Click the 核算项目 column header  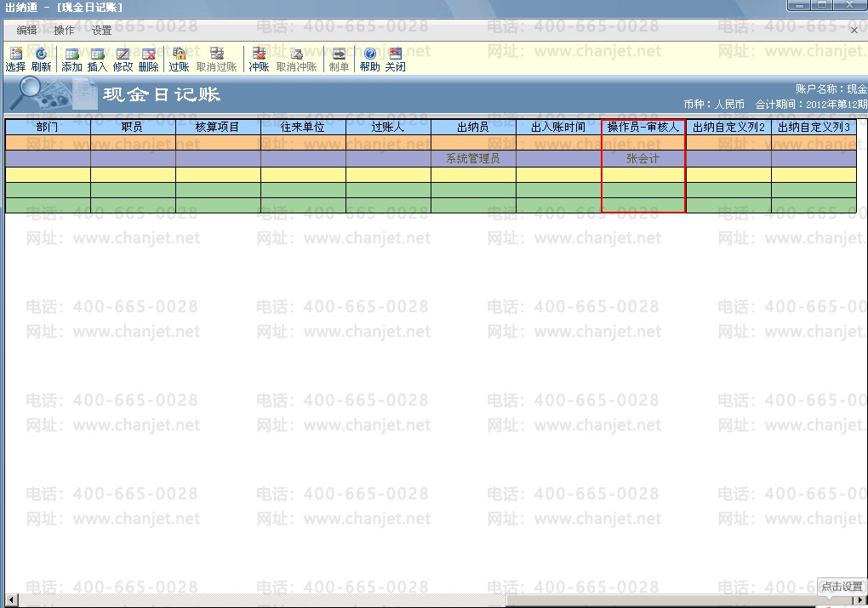218,128
